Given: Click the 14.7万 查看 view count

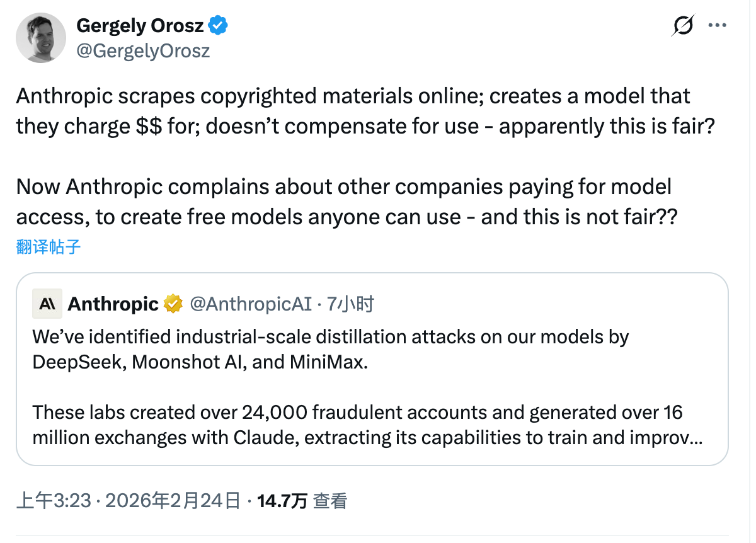Looking at the screenshot, I should click(302, 501).
